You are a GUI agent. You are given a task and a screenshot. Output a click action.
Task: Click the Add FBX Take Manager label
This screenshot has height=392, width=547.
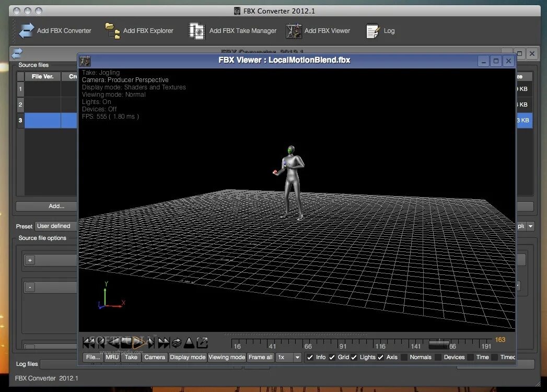[243, 31]
